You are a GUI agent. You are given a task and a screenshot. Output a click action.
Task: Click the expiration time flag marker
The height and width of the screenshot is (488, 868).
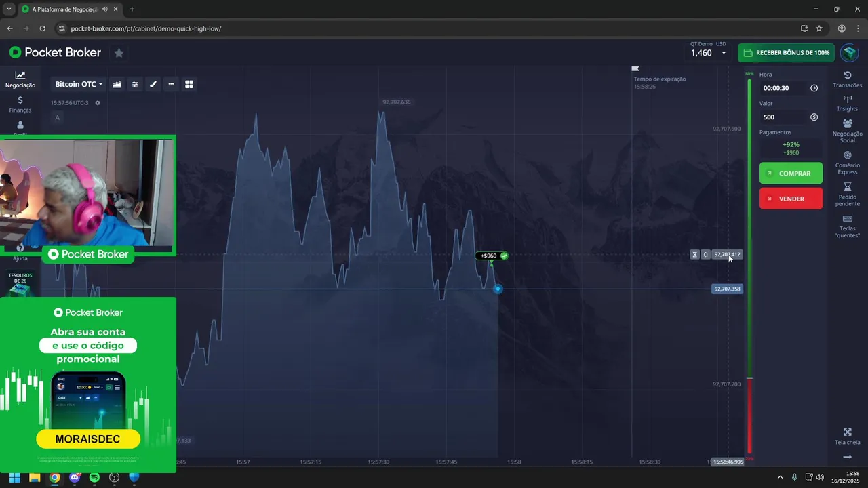click(x=635, y=68)
